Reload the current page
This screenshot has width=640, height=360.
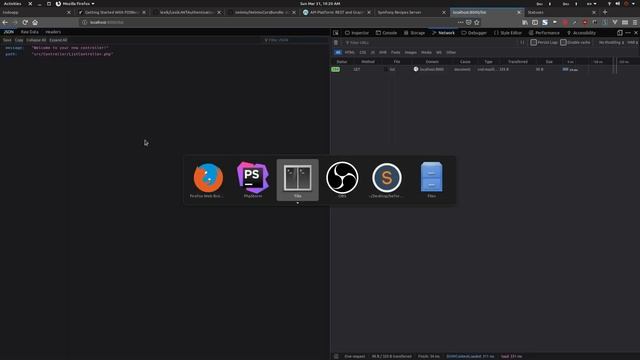(25, 22)
